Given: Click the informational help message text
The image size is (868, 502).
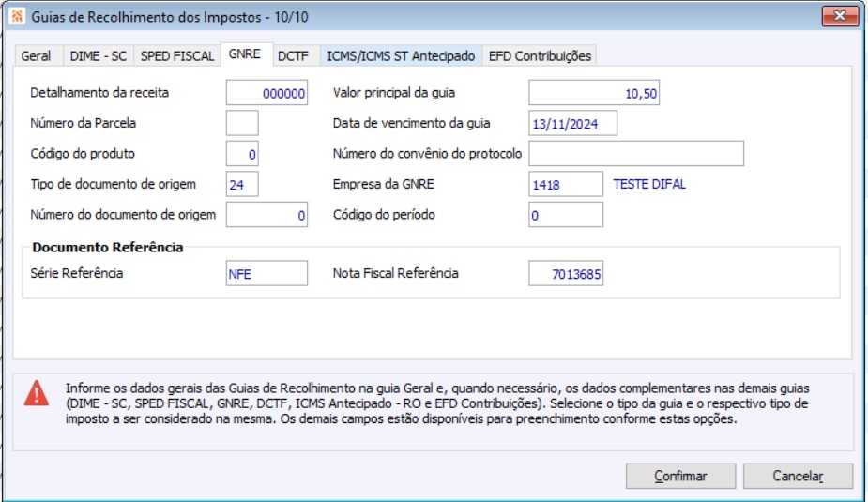Looking at the screenshot, I should (437, 403).
